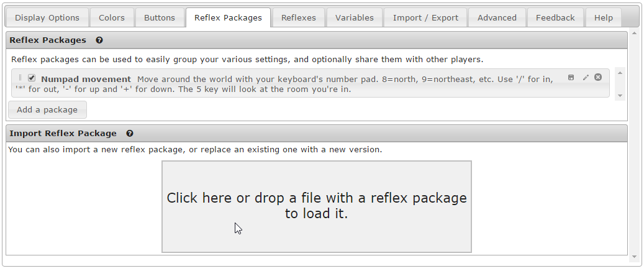Click the package list scroll up arrow
This screenshot has height=271, width=644.
click(x=620, y=73)
